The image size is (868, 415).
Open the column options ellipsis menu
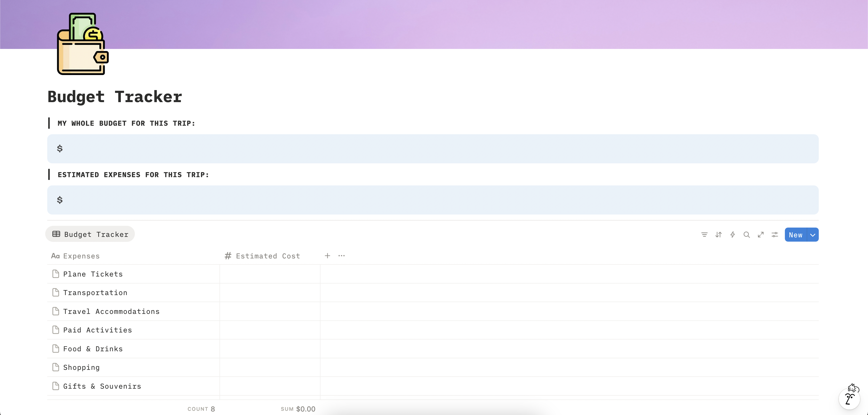pos(341,256)
